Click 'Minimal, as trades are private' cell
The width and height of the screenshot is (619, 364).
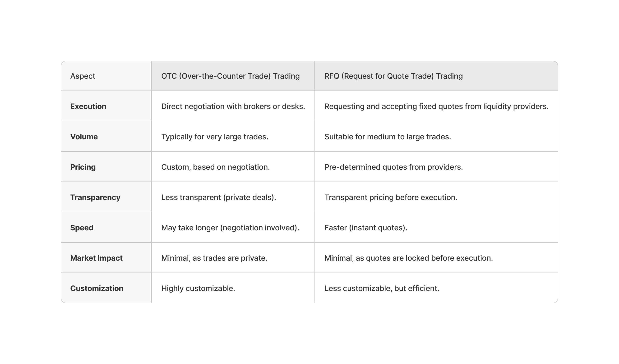[214, 258]
